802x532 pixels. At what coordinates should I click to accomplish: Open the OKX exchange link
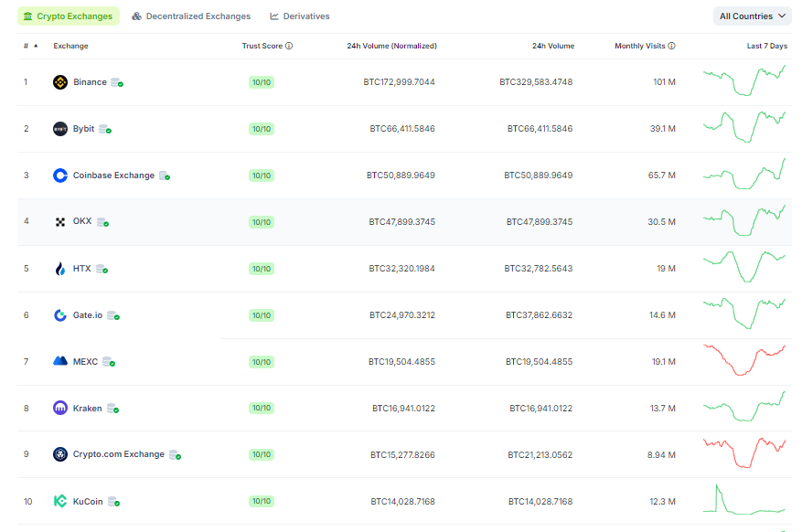(x=82, y=221)
